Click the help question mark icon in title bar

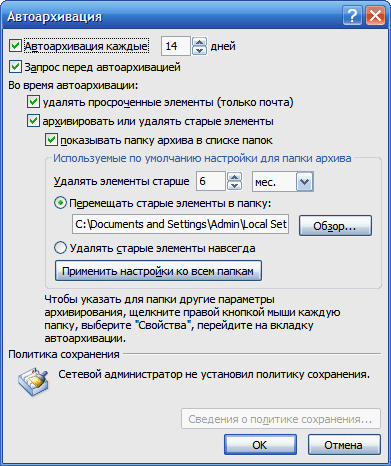click(352, 16)
